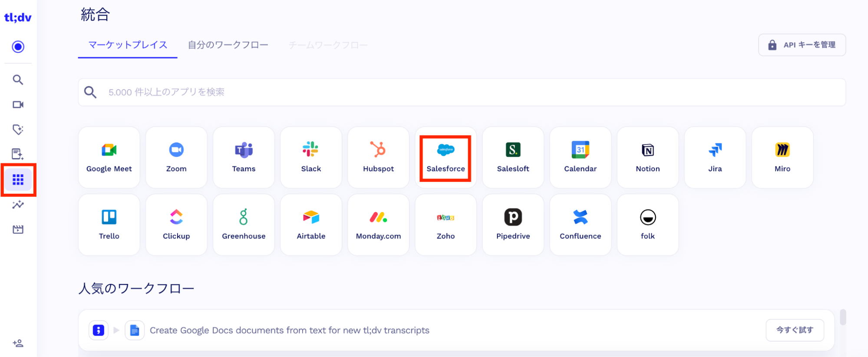Click the sidebar search magnifier icon
868x357 pixels.
tap(18, 80)
